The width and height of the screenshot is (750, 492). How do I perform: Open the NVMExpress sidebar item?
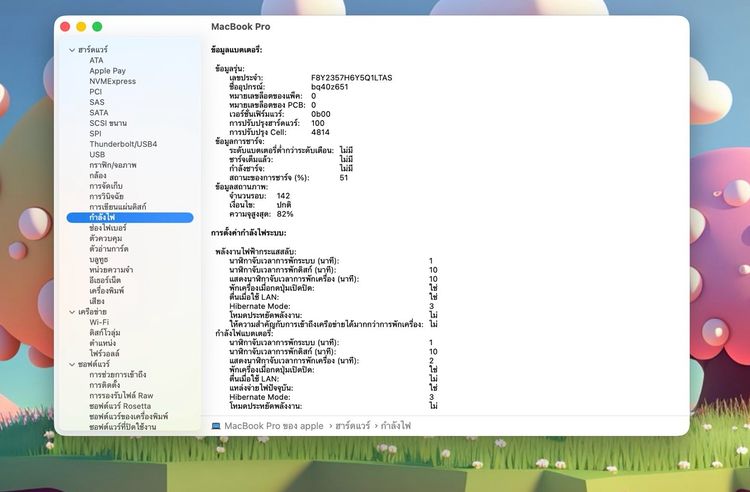point(112,81)
